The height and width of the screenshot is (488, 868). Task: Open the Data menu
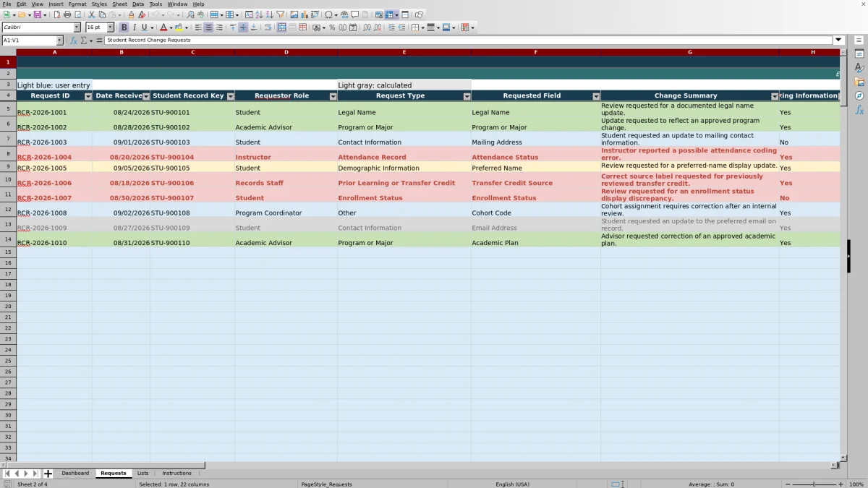[137, 4]
